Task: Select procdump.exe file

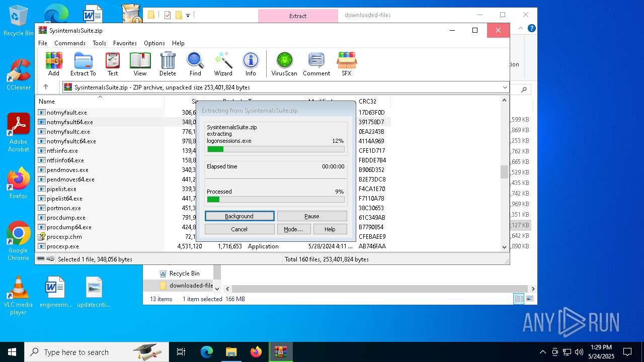Action: coord(66,218)
